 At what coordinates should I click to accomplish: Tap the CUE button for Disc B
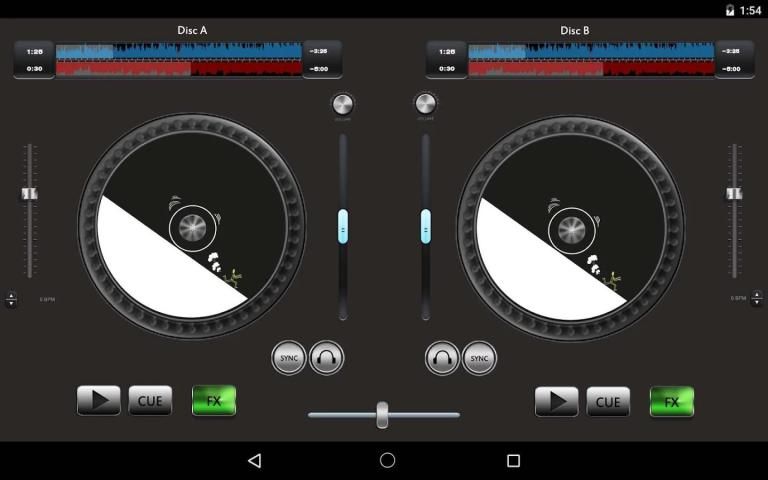point(608,402)
